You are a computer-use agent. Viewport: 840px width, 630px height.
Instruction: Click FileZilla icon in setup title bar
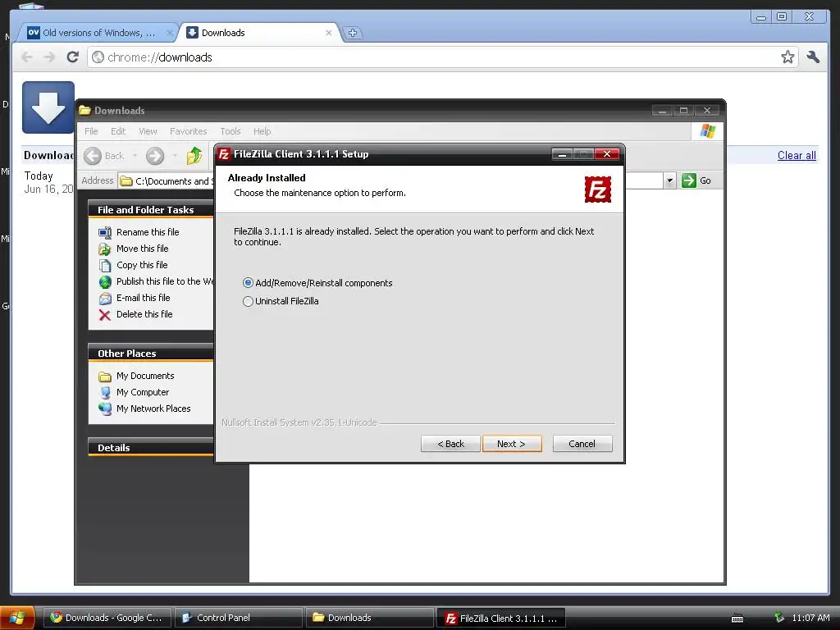pos(224,154)
